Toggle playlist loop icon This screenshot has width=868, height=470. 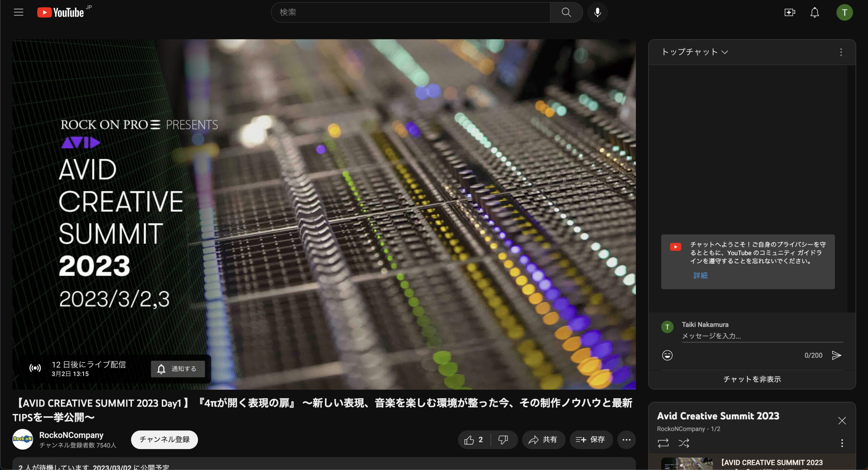pyautogui.click(x=663, y=443)
